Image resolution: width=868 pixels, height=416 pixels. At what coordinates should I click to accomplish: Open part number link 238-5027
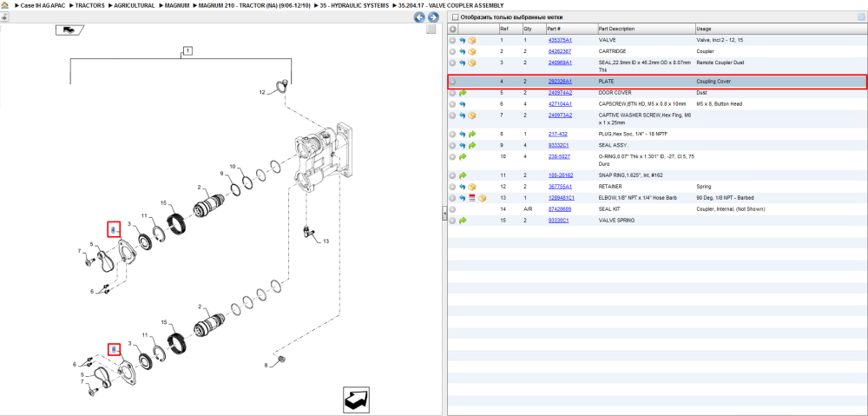(559, 157)
